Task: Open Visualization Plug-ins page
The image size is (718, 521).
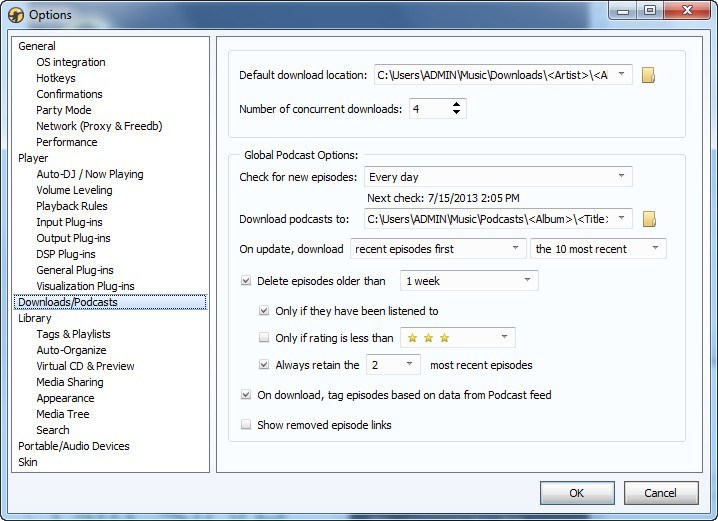Action: [85, 287]
